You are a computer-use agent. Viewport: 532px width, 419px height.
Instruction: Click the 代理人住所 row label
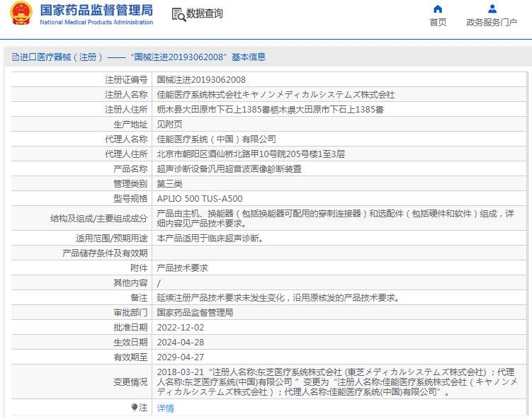(x=126, y=154)
